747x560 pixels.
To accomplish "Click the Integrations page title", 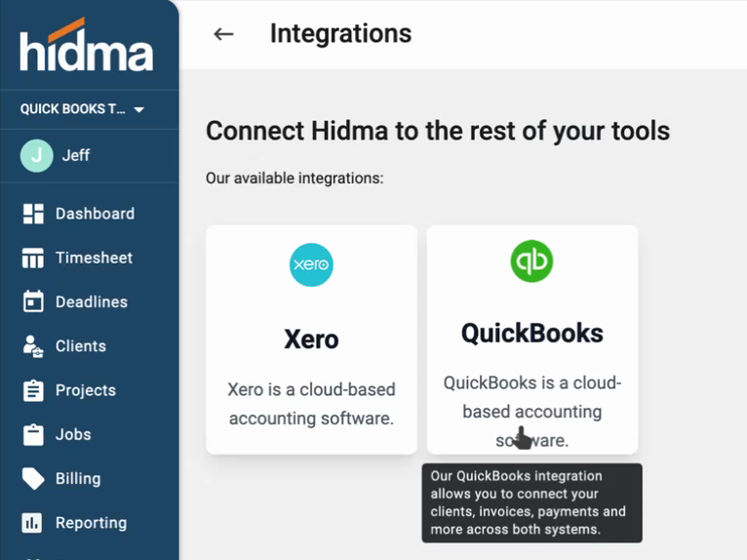I will pyautogui.click(x=340, y=34).
